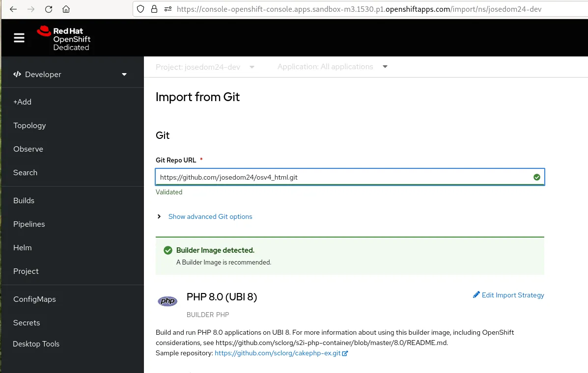Screen dimensions: 588x373
Task: Click the Red Hat OpenShift logo
Action: pos(64,38)
